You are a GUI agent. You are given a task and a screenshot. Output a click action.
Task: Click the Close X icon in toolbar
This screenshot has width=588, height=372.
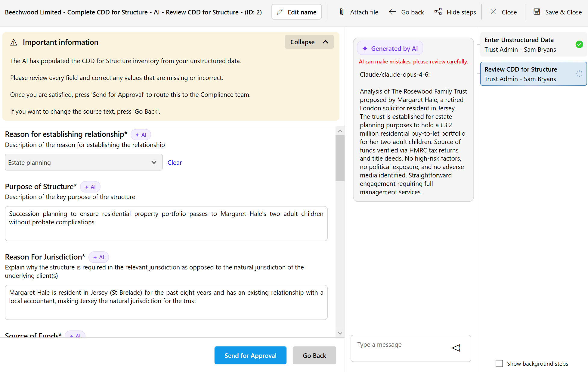click(x=493, y=11)
